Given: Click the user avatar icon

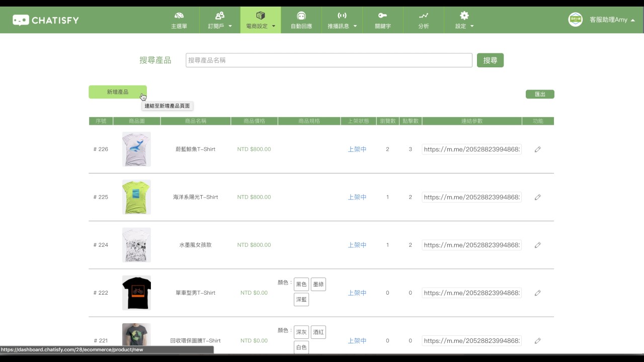Looking at the screenshot, I should pyautogui.click(x=575, y=20).
